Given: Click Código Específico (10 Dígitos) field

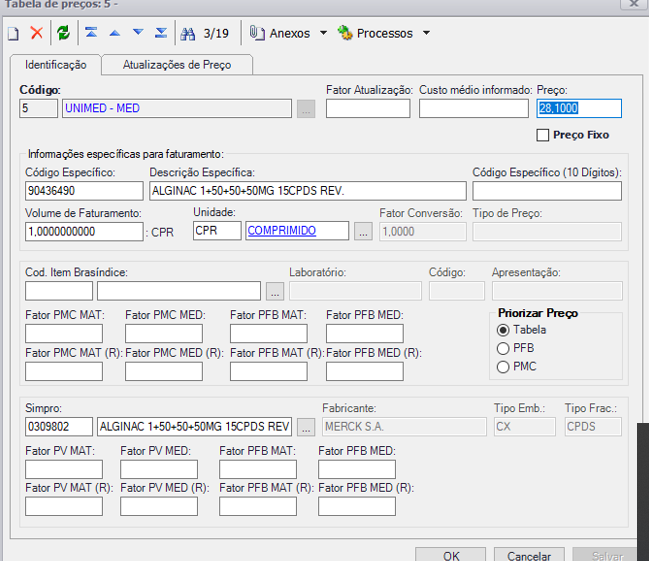Looking at the screenshot, I should [547, 191].
